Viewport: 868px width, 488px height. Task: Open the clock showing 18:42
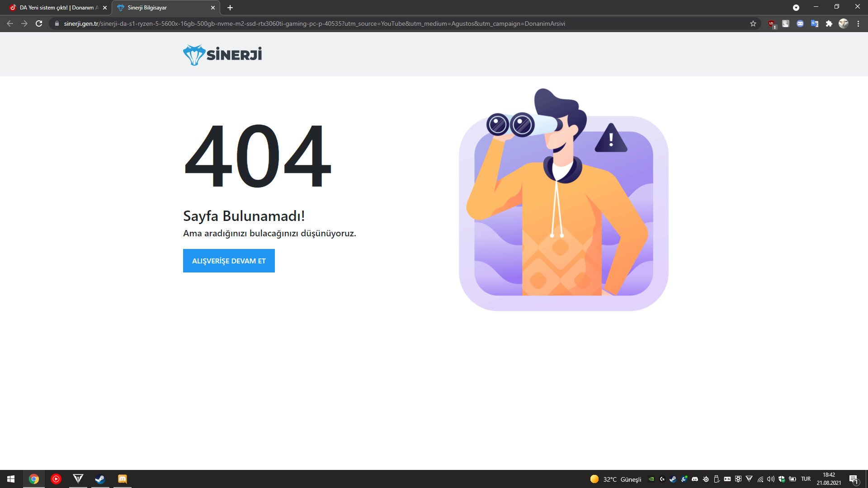pos(829,479)
